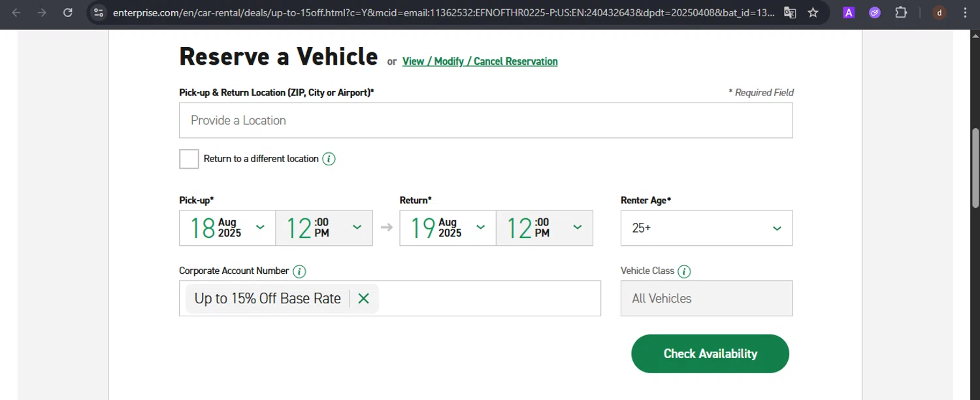Image resolution: width=980 pixels, height=400 pixels.
Task: Expand the pick-up time selector
Action: [x=324, y=228]
